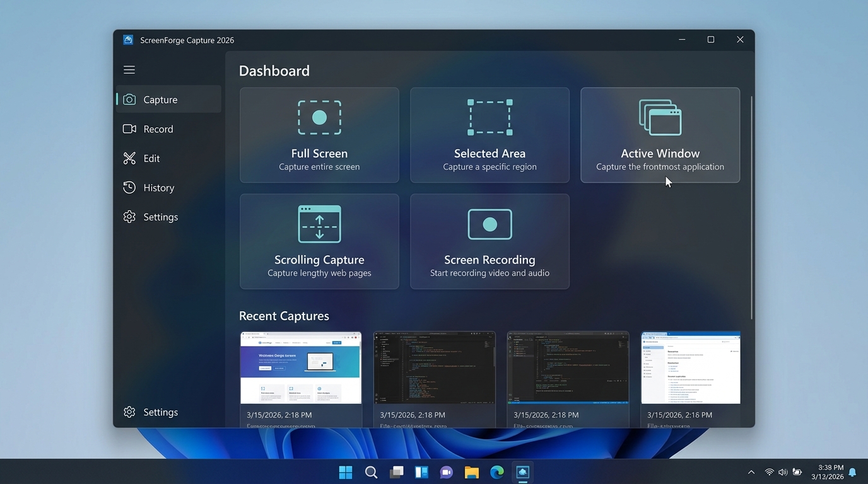Screen dimensions: 868x484
Task: Open the Edit section
Action: pos(168,158)
